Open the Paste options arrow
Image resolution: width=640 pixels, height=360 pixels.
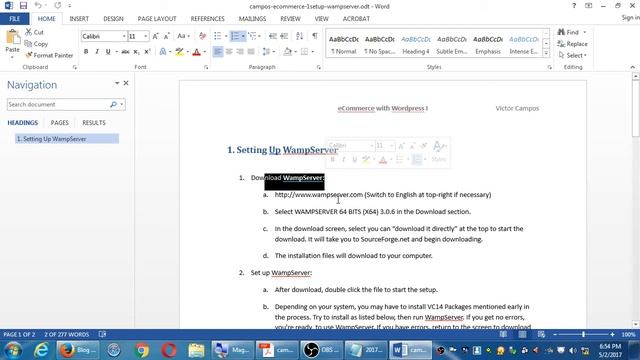12,56
